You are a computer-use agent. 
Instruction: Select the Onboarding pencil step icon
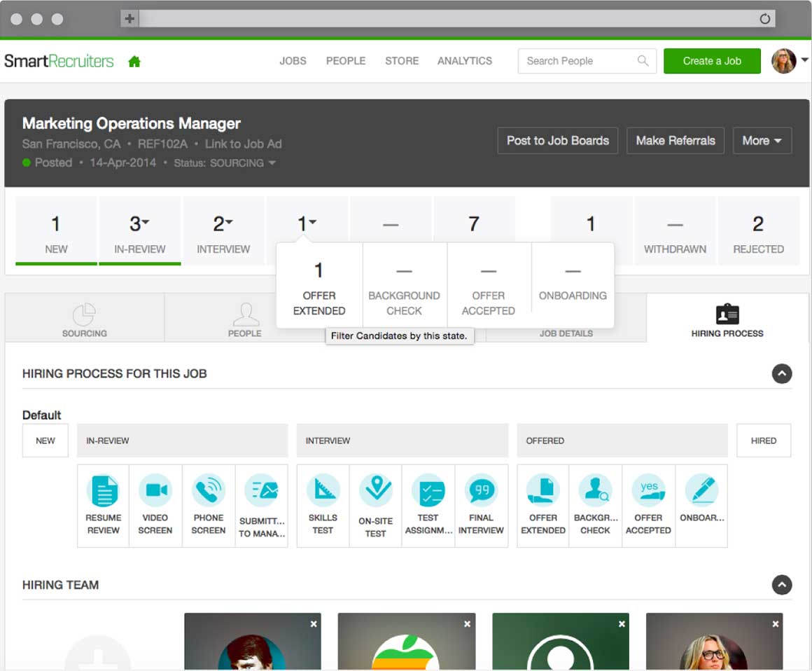[701, 490]
